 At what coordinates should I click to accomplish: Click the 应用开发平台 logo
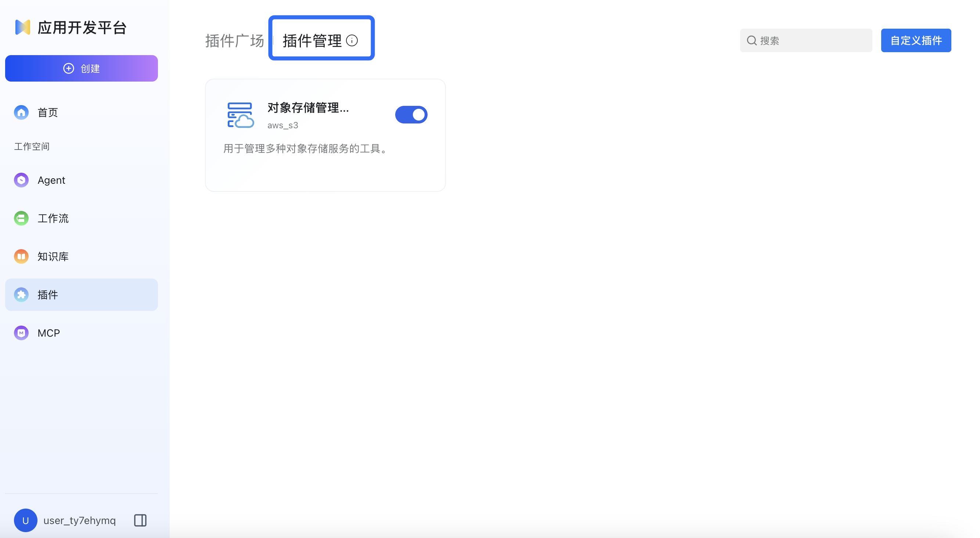point(71,27)
